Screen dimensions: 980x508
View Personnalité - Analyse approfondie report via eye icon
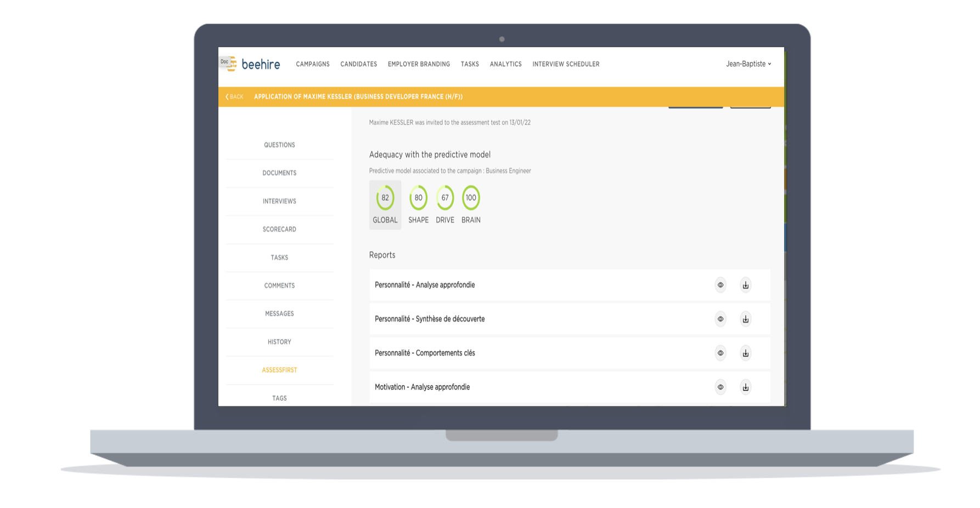click(x=720, y=285)
